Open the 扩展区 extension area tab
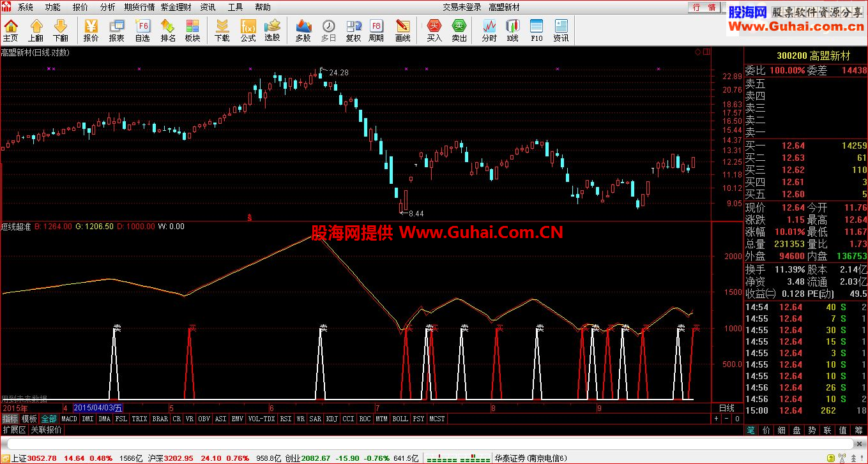 pyautogui.click(x=14, y=430)
